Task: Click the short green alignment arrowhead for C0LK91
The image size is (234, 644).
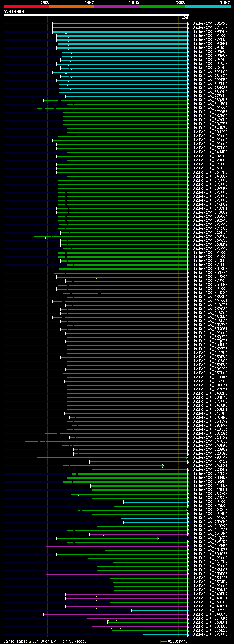Action: [163, 466]
